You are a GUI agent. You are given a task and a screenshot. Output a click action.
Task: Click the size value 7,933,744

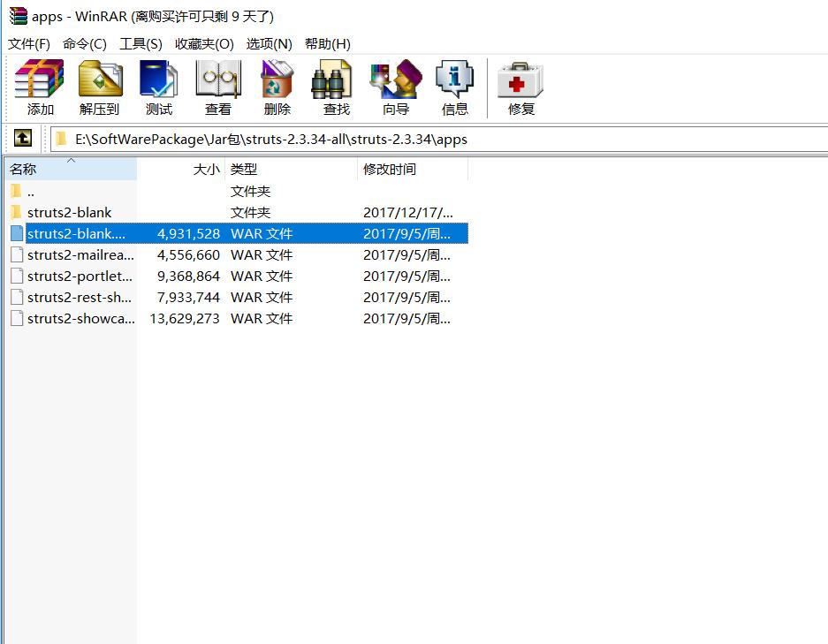pos(188,297)
